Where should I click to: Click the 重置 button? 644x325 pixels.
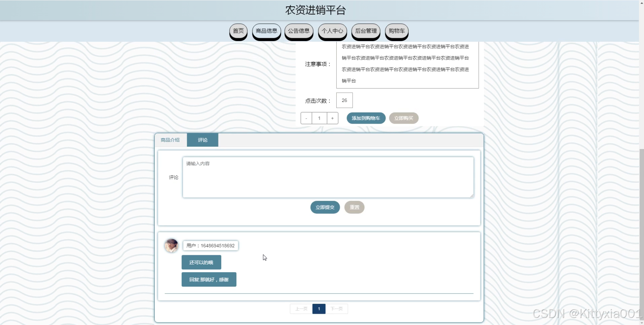(354, 207)
